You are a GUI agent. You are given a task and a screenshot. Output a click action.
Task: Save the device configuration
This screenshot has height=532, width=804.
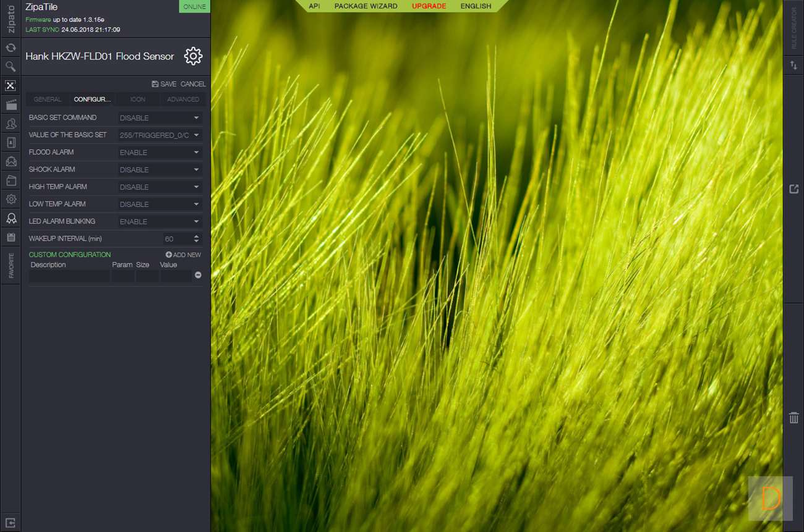[x=164, y=84]
